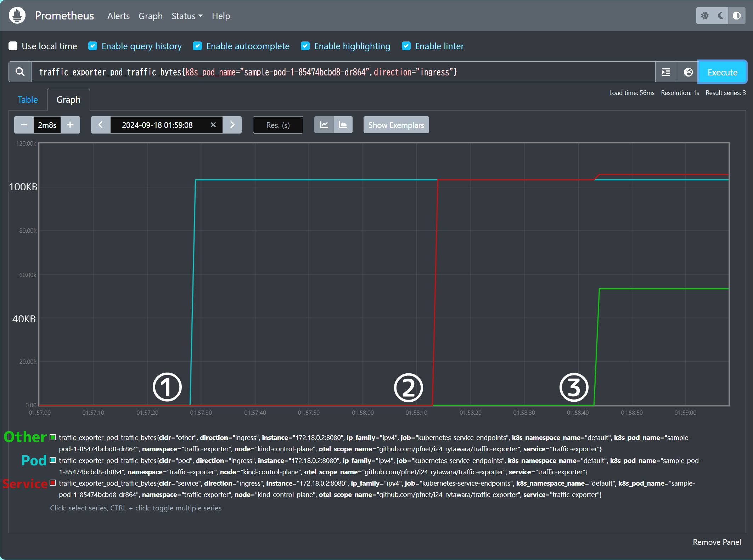Image resolution: width=753 pixels, height=560 pixels.
Task: Click the red cidr=service series swatch
Action: tap(53, 483)
